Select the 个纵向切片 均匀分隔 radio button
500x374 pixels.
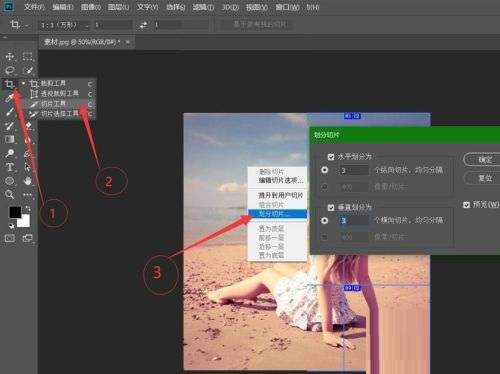[324, 170]
